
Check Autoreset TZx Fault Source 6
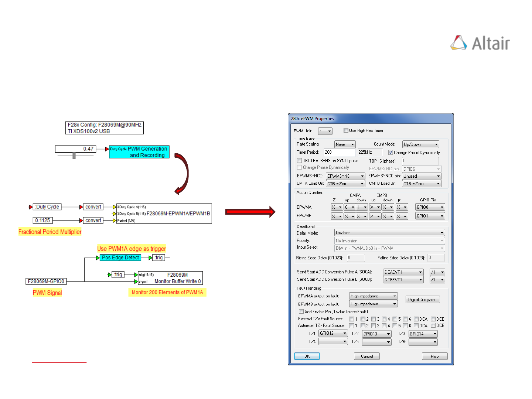(405, 325)
